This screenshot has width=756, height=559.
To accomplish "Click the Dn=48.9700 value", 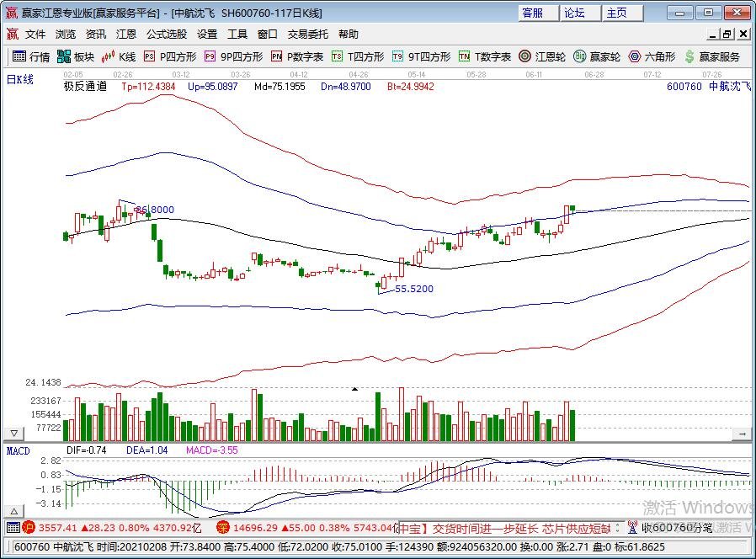I will [x=346, y=87].
